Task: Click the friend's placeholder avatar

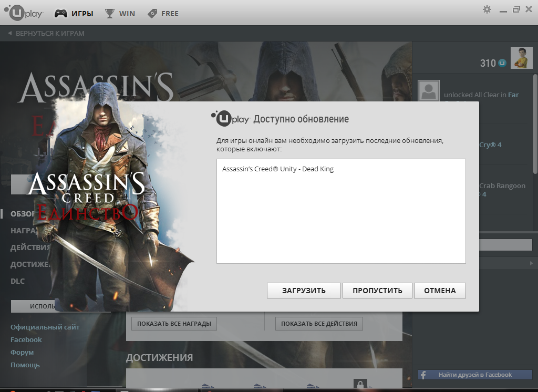Action: 429,90
